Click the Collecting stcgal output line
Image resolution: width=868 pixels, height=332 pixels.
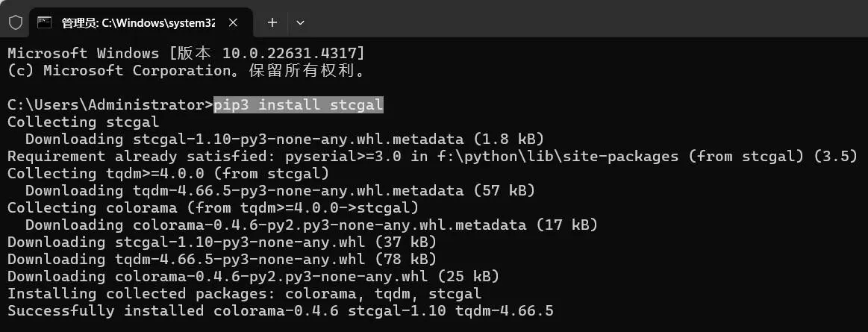[x=83, y=122]
